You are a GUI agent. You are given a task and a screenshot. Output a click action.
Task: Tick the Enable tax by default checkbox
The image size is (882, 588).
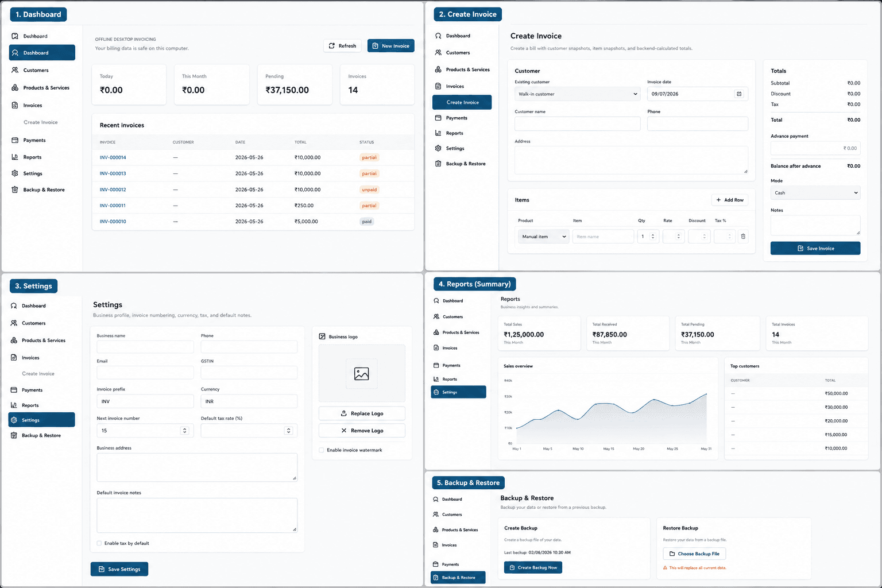[99, 543]
